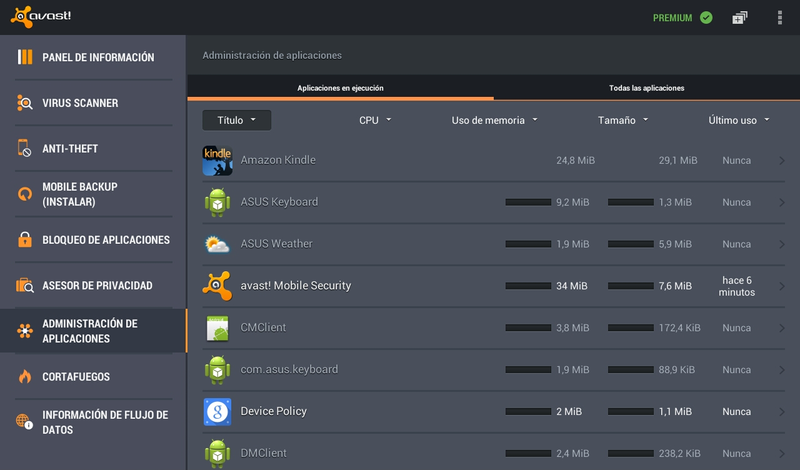Open the Tamaño sort dropdown
The width and height of the screenshot is (800, 470).
tap(623, 120)
